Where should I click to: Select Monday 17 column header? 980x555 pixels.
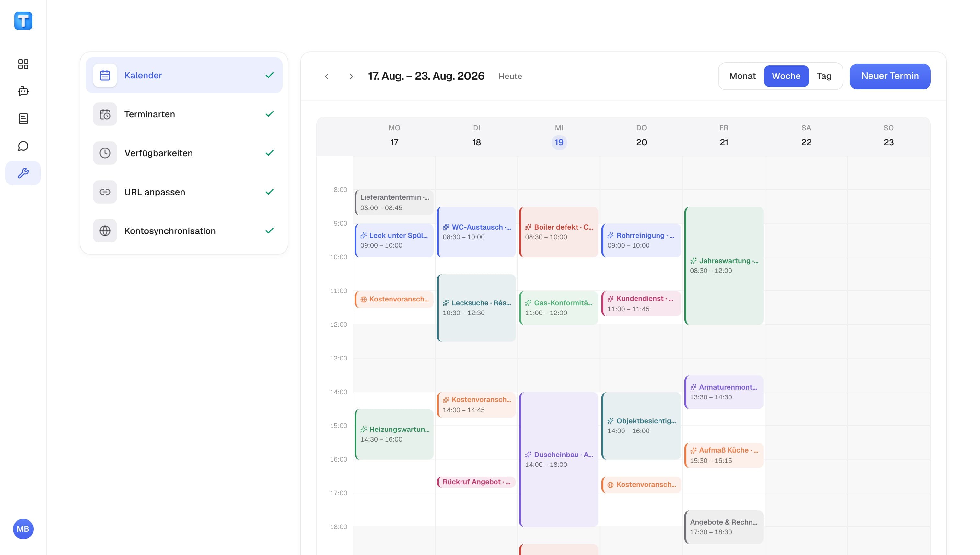(x=394, y=136)
